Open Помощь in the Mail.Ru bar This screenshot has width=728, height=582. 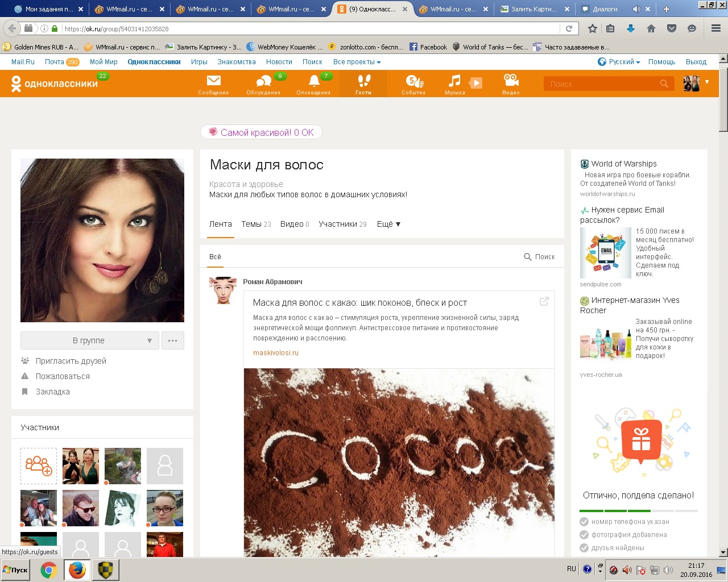click(x=662, y=62)
